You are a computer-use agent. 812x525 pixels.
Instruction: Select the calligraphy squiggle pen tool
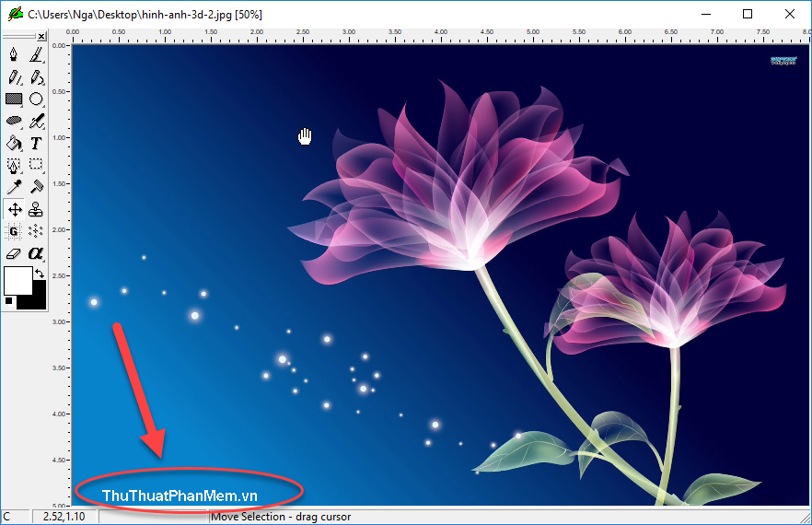click(x=36, y=121)
